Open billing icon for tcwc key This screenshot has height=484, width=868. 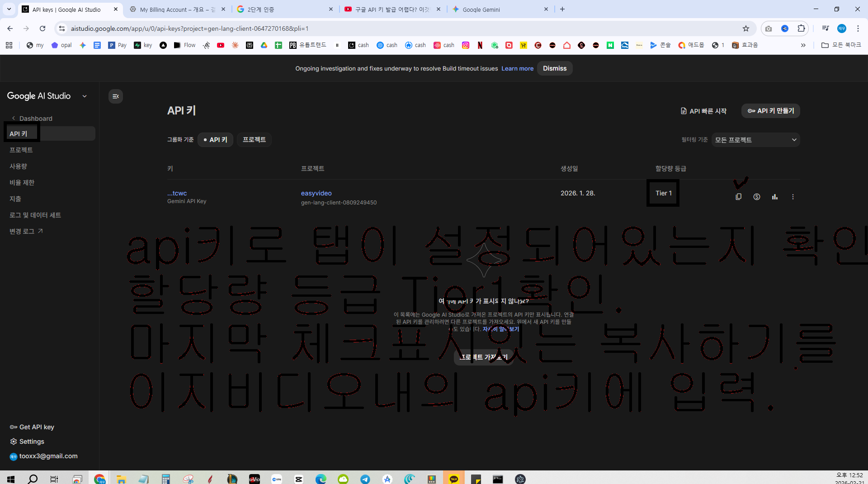tap(756, 197)
